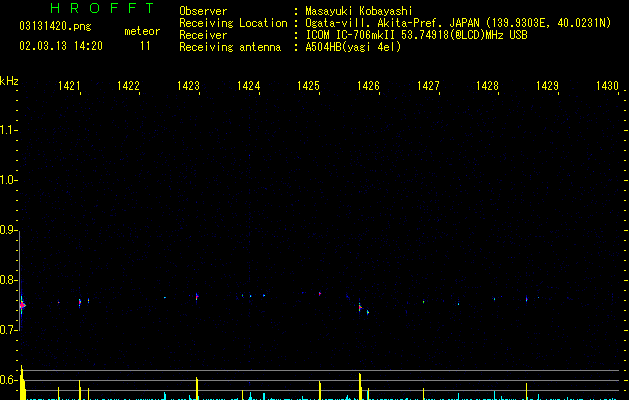Viewport: 629px width, 400px height.
Task: Click the 0.8 kHz frequency label
Action: [8, 280]
